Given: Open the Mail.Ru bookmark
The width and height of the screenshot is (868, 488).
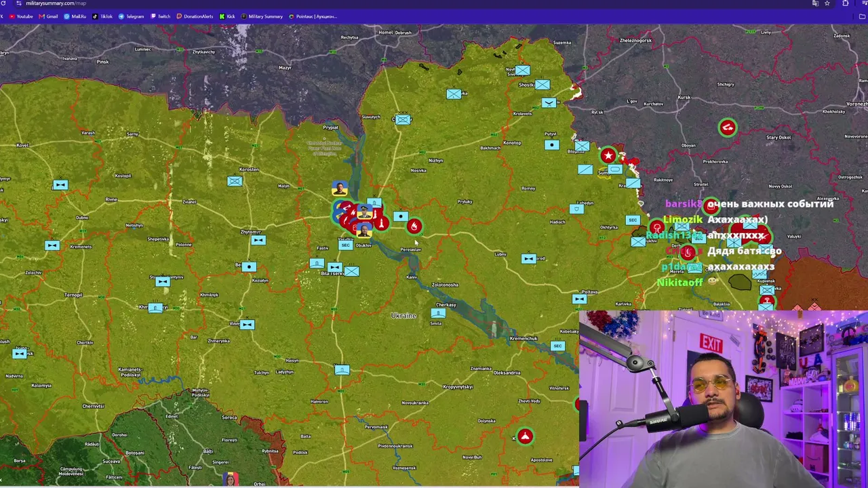Looking at the screenshot, I should pyautogui.click(x=75, y=16).
